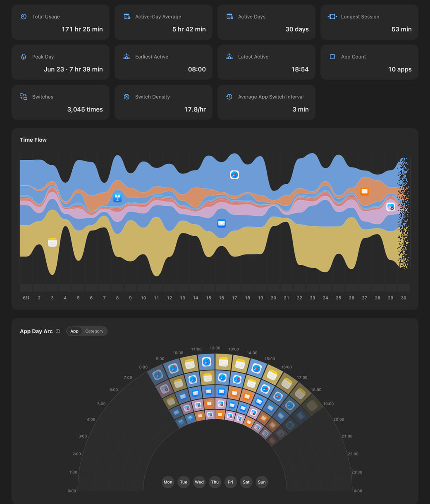Image resolution: width=430 pixels, height=504 pixels.
Task: Switch App Day Arc to Category view
Action: (94, 331)
